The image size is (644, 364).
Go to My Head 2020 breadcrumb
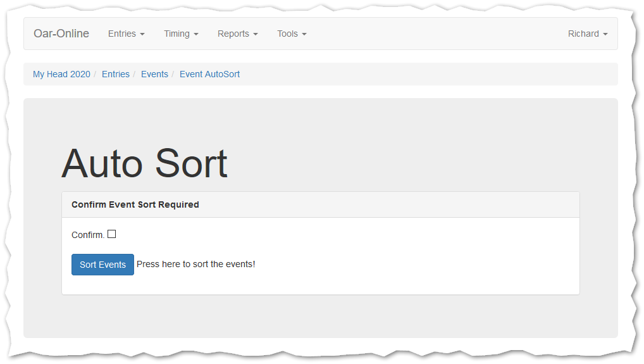pos(61,74)
